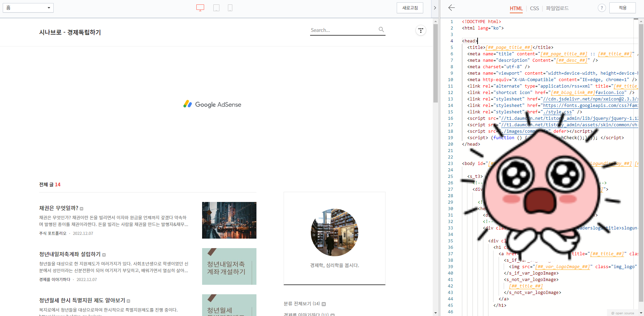
Task: Select desktop preview mode icon
Action: tap(200, 8)
